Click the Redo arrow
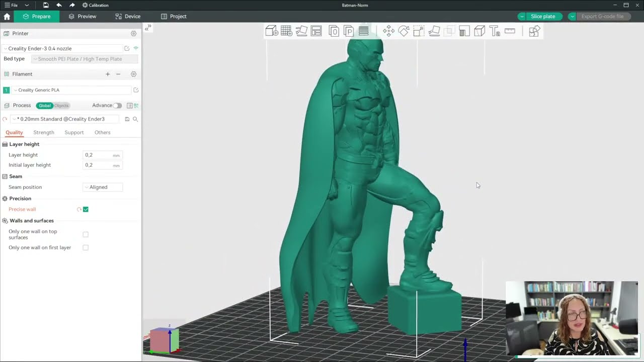This screenshot has width=644, height=362. 72,5
